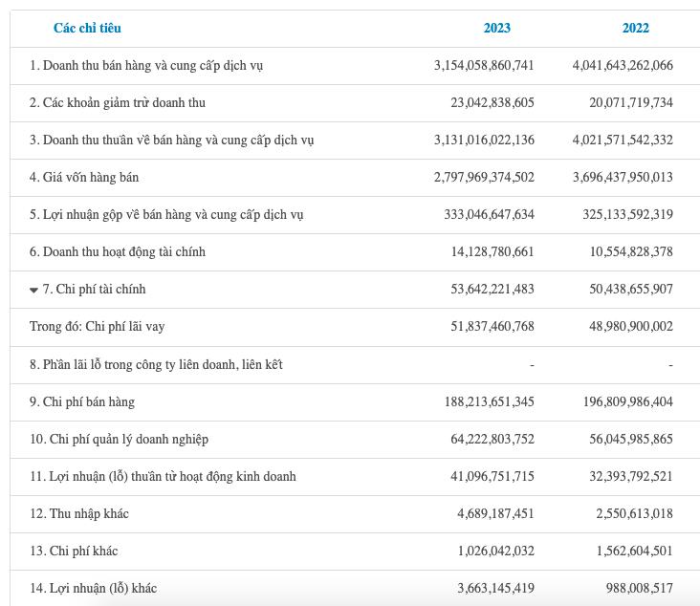
Task: Select '11. Lợi nhuận (lỗ) thuần' row label
Action: point(163,476)
